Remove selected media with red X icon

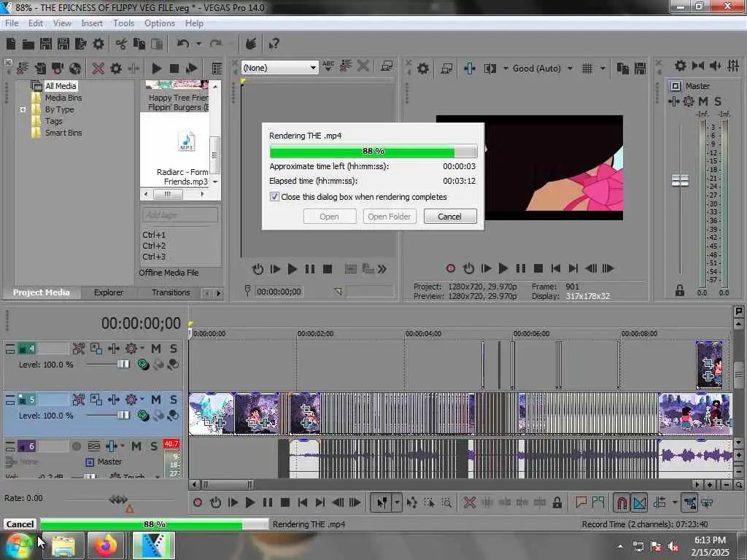pyautogui.click(x=98, y=68)
